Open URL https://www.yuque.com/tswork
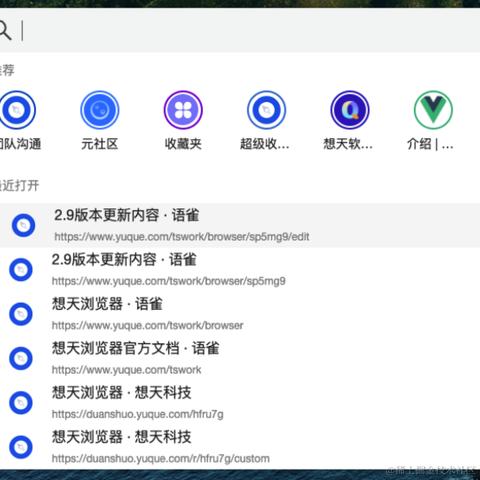Image resolution: width=480 pixels, height=480 pixels. 127,370
